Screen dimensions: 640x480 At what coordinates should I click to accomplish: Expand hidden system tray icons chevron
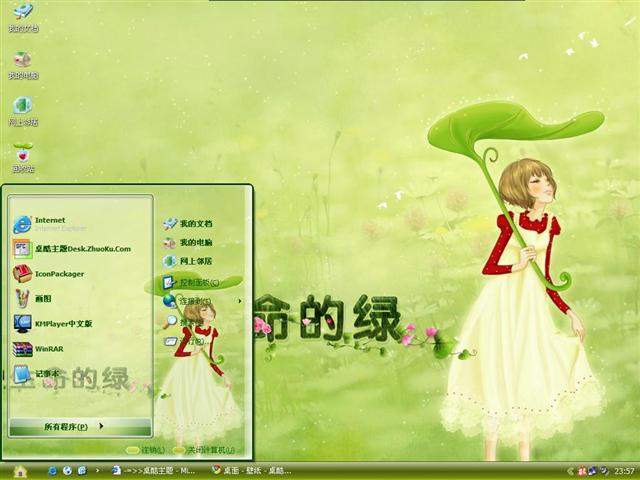point(570,471)
